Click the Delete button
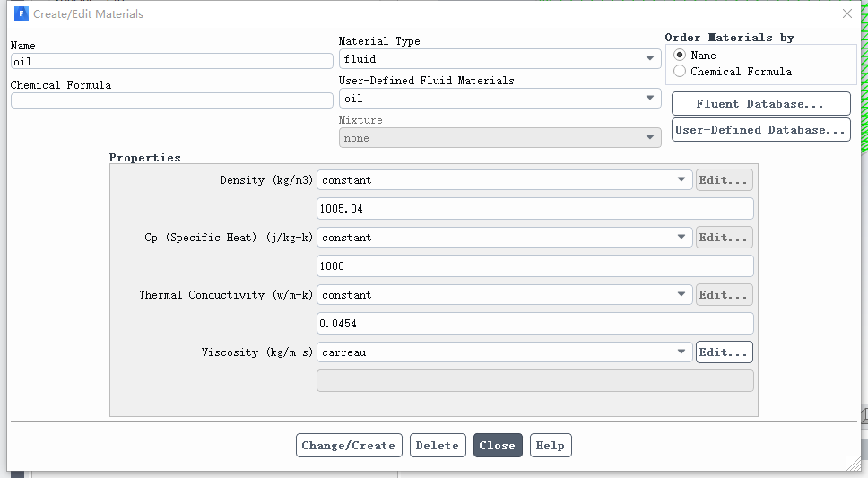 click(438, 446)
